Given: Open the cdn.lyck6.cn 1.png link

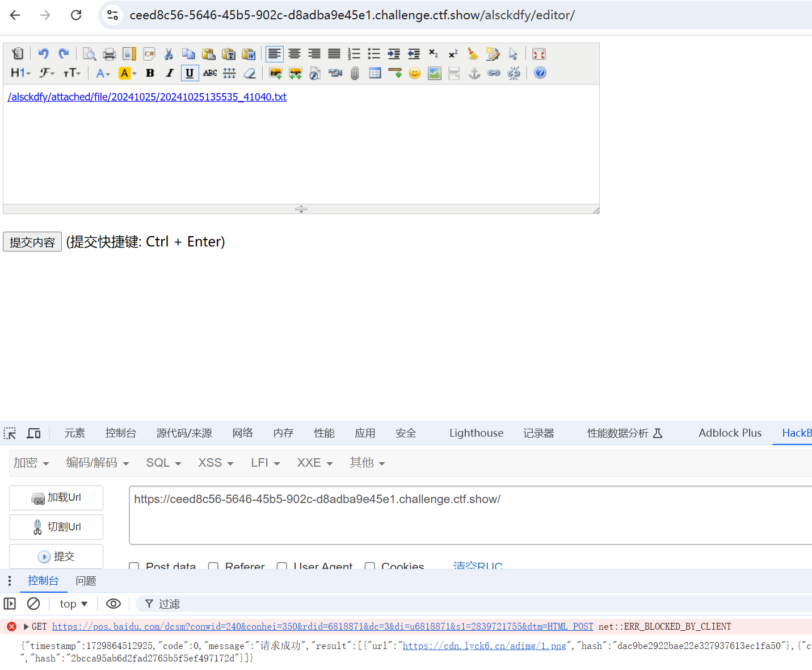Looking at the screenshot, I should click(x=485, y=646).
